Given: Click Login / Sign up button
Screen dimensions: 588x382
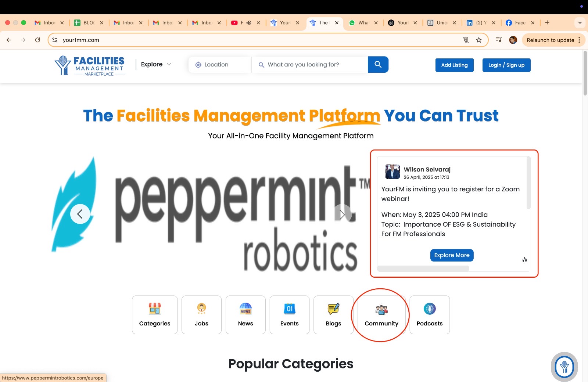Looking at the screenshot, I should click(x=506, y=65).
